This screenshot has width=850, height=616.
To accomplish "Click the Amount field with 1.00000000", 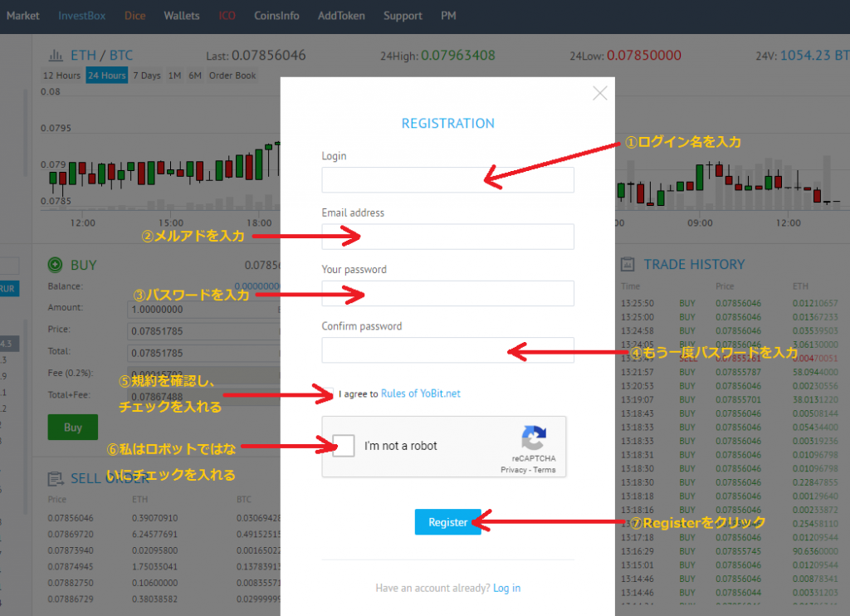I will 204,310.
